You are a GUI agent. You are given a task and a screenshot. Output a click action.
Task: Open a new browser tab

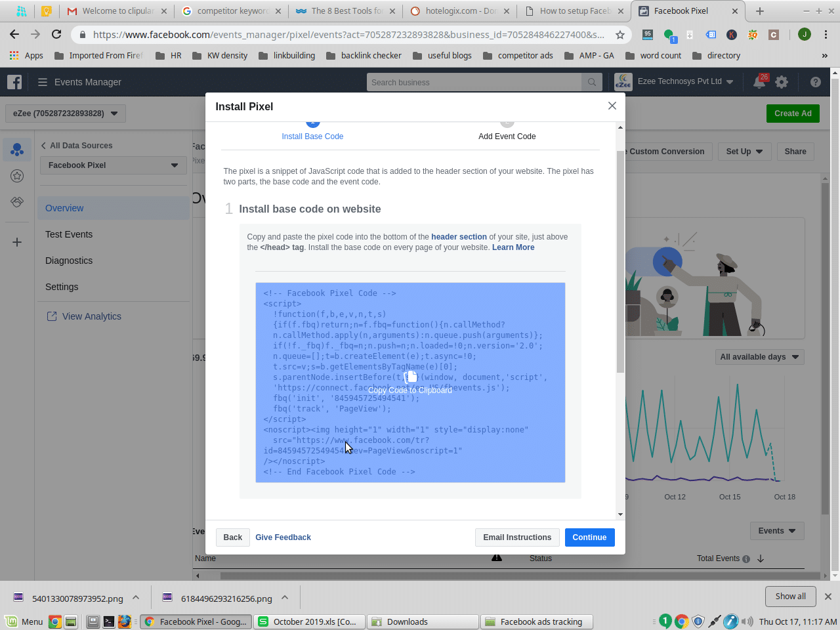coord(760,11)
